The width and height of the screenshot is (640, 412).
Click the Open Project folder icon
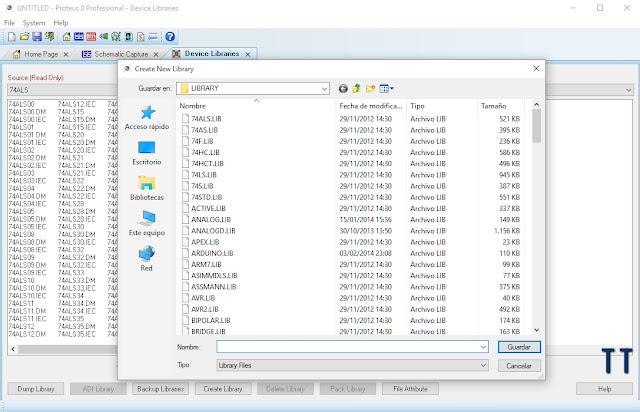pos(24,37)
